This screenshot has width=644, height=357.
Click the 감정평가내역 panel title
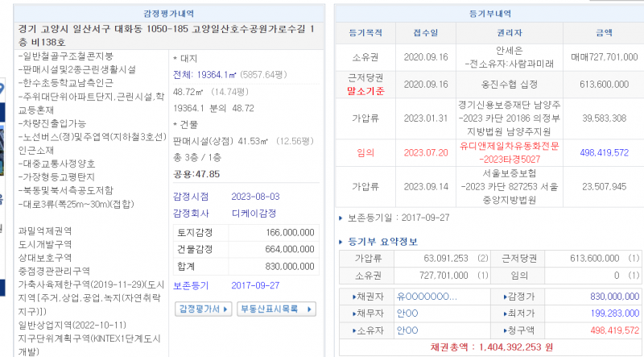click(169, 14)
